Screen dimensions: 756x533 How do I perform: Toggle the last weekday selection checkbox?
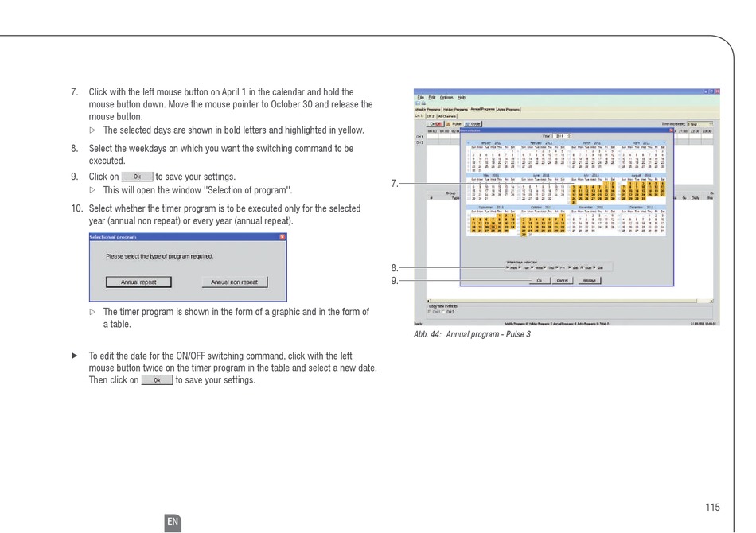click(594, 267)
